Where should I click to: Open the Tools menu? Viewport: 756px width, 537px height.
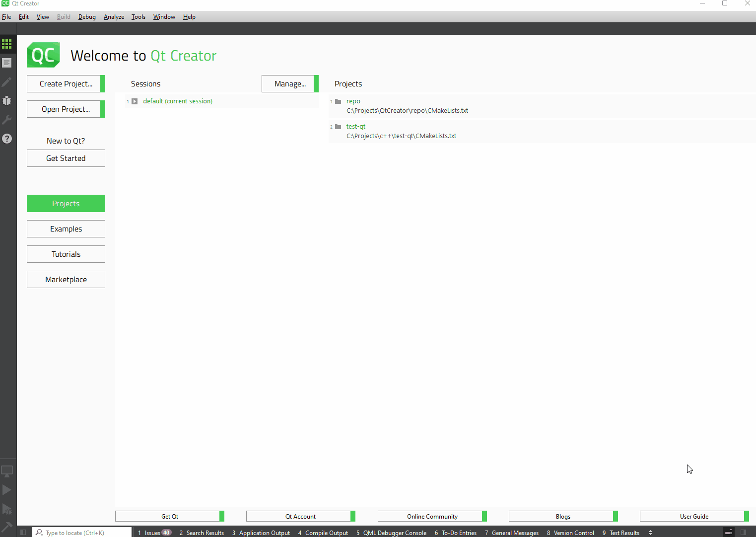coord(138,16)
